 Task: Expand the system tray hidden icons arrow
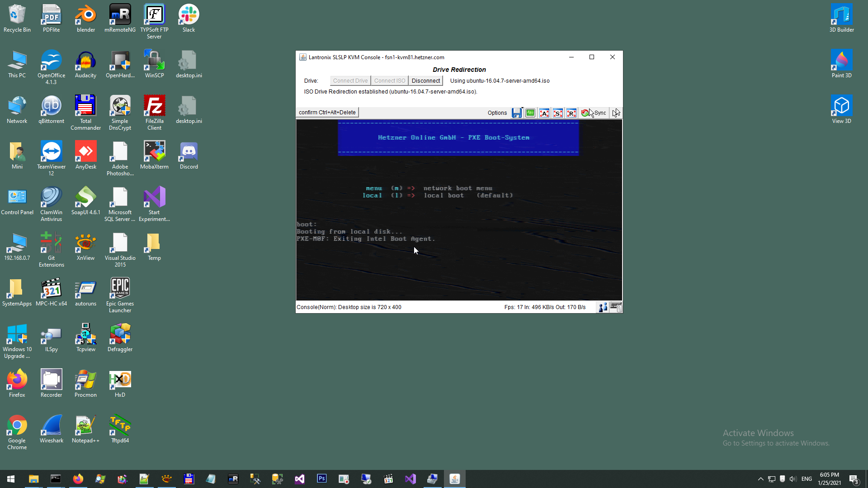coord(760,479)
